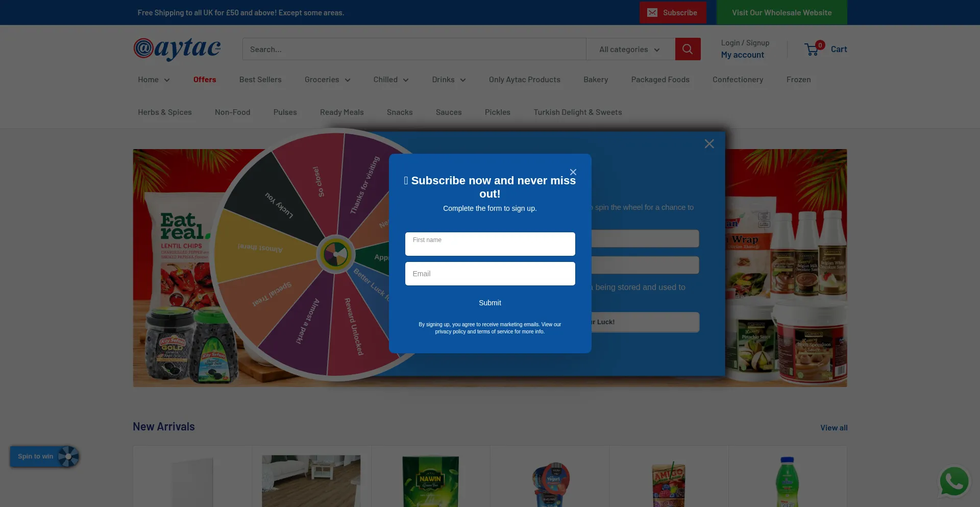Screen dimensions: 980x507
Task: Close the subscribe popup
Action: pyautogui.click(x=573, y=172)
